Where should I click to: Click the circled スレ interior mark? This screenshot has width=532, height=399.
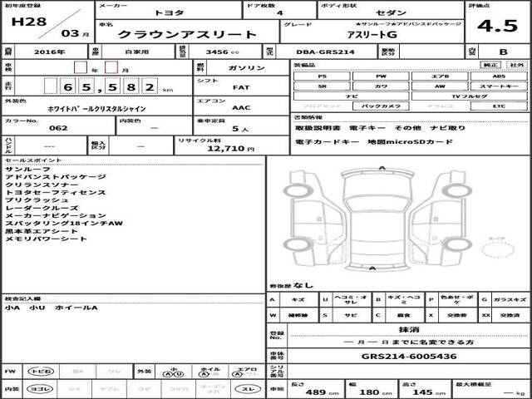pyautogui.click(x=246, y=389)
